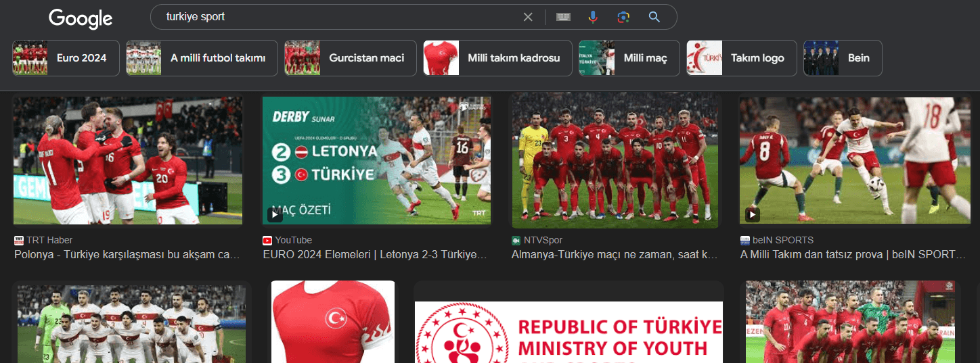The image size is (980, 363).
Task: Select the A milli futbol takımı chip
Action: [x=202, y=58]
